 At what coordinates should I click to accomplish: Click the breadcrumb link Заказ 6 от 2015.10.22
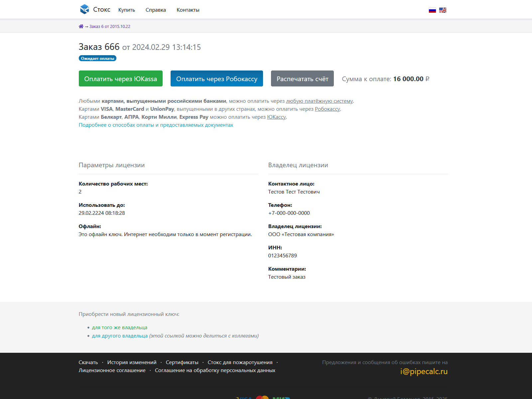point(110,27)
